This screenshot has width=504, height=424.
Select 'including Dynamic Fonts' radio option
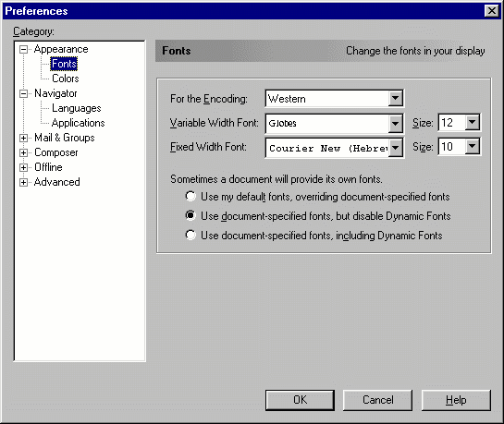pos(191,235)
